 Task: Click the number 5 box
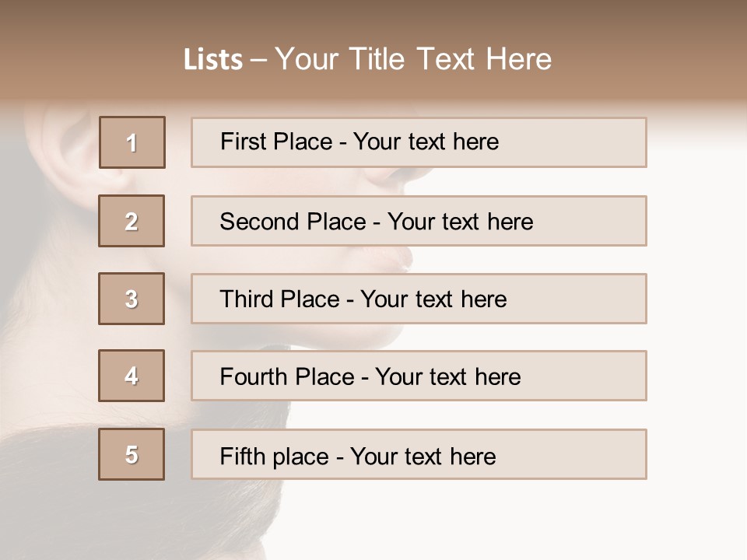pos(132,454)
